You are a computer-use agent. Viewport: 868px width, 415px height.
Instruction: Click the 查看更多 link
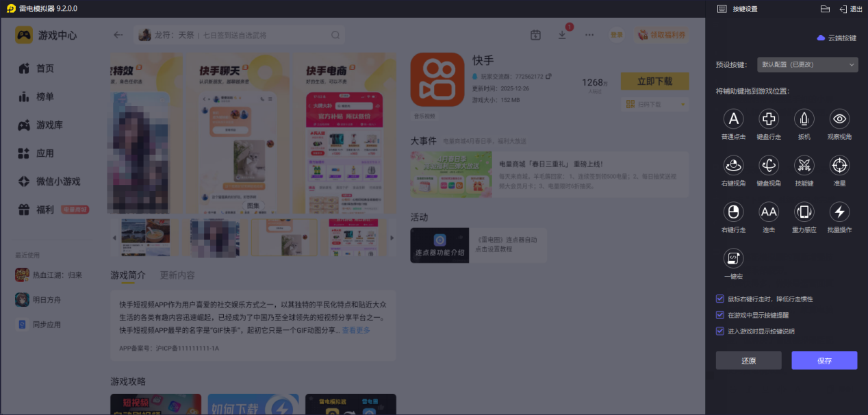coord(356,330)
